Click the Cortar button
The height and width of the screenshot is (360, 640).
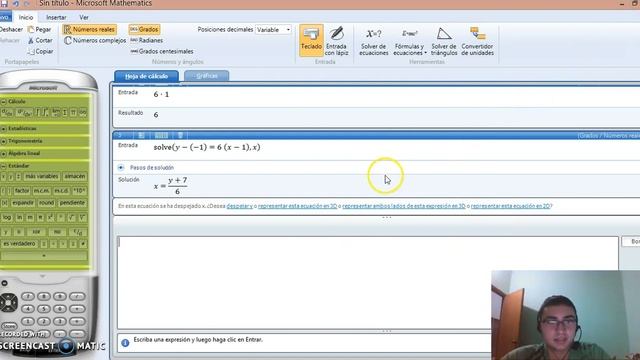point(40,40)
